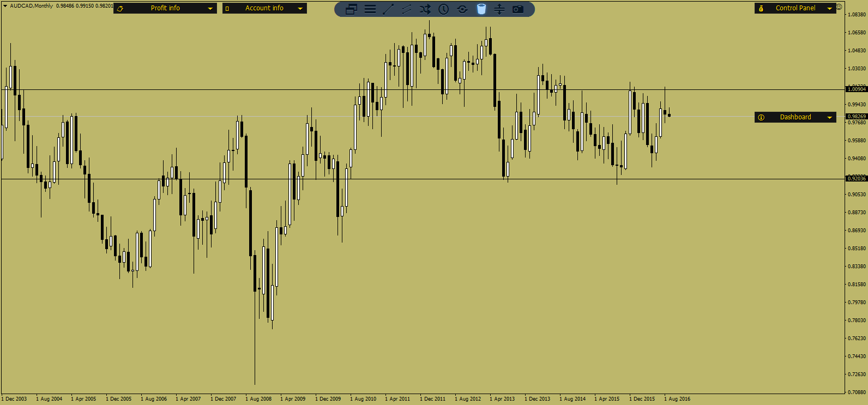The image size is (868, 405).
Task: Click the 1 Aug 2008 date label
Action: tap(258, 399)
